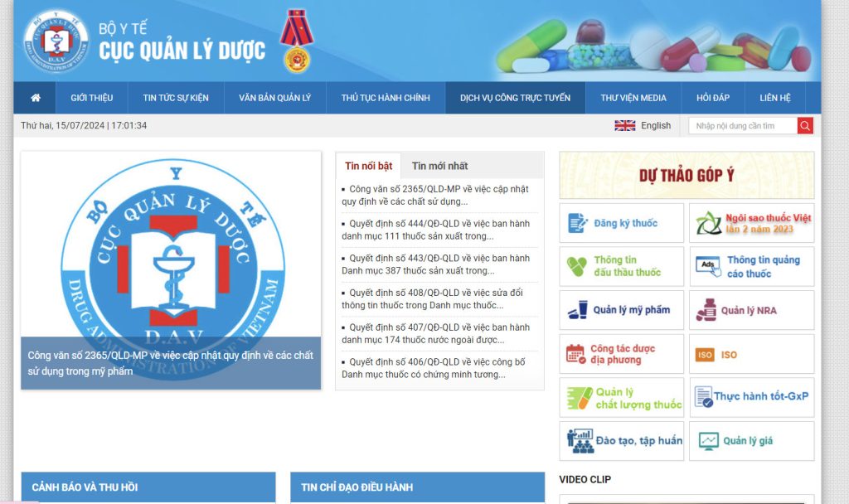The height and width of the screenshot is (504, 849).
Task: Open Quyết định số 444/QĐ-QLD news item
Action: point(436,230)
